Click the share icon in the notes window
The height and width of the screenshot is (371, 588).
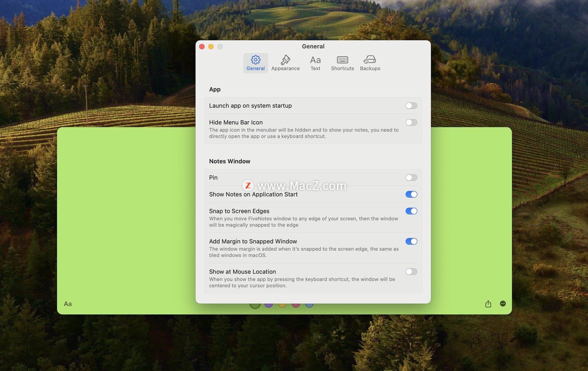coord(488,304)
